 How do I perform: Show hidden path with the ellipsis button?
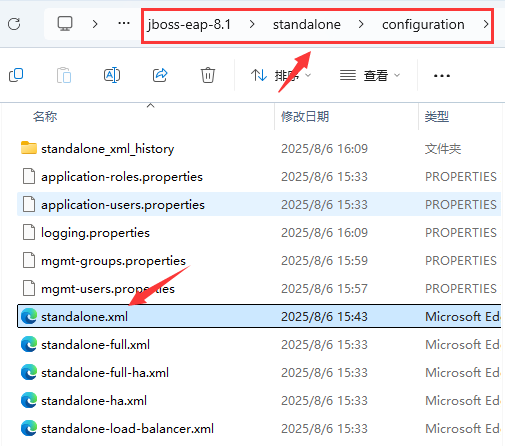click(124, 23)
